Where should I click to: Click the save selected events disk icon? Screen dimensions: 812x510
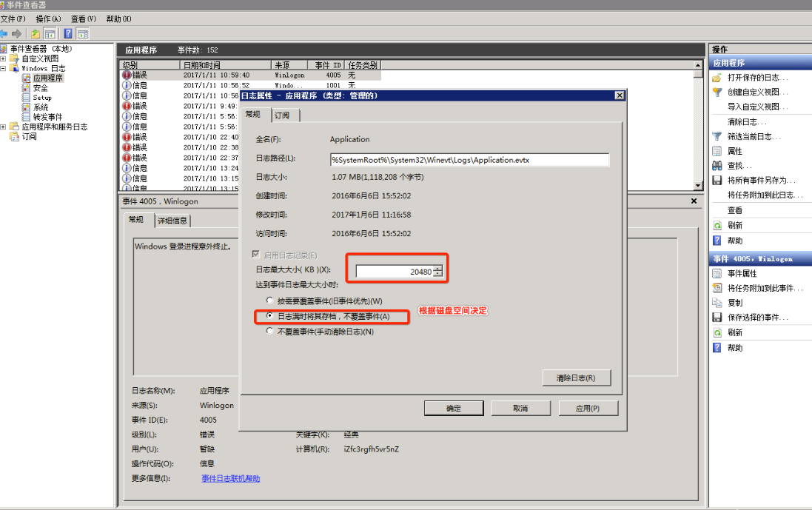coord(717,318)
